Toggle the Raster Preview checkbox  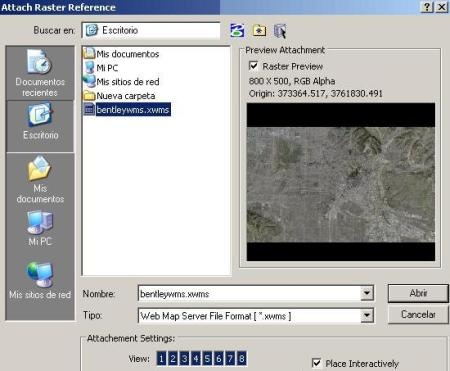pos(254,65)
